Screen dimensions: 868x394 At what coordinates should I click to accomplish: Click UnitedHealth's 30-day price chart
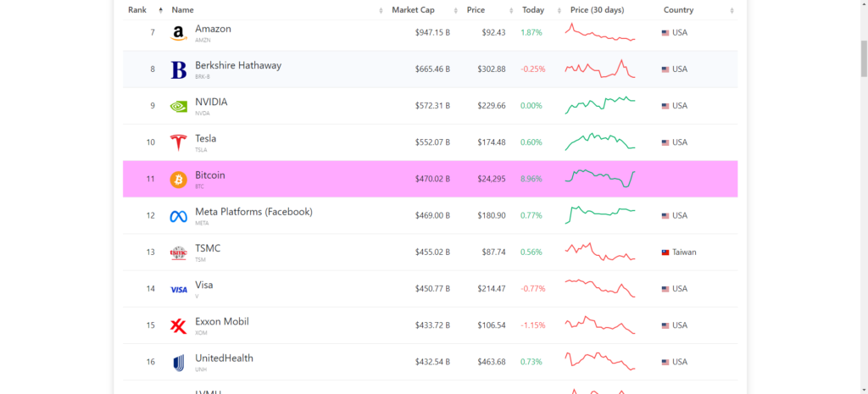pos(600,361)
